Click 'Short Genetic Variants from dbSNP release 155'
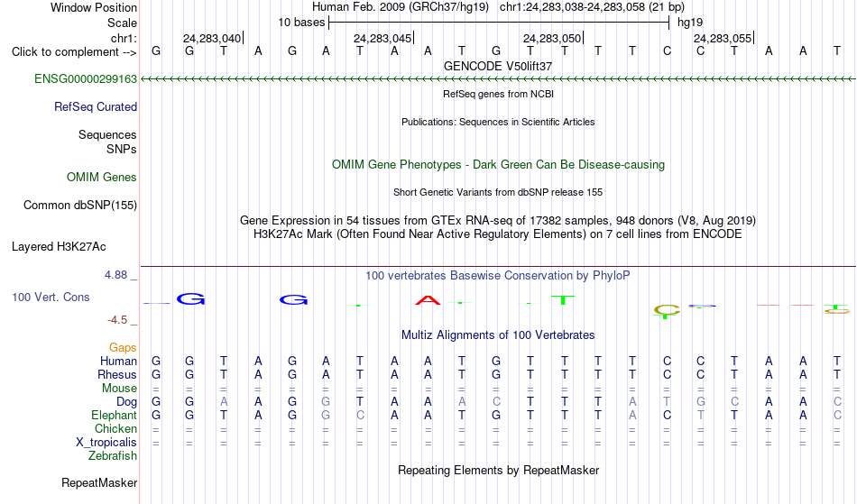857x504 pixels. [x=498, y=192]
